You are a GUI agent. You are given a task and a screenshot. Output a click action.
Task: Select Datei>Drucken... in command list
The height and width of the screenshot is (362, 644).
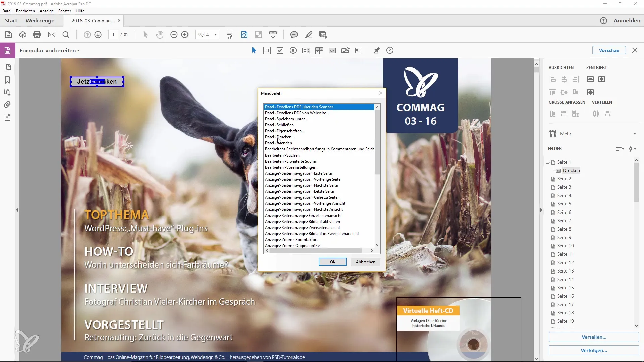[319, 137]
